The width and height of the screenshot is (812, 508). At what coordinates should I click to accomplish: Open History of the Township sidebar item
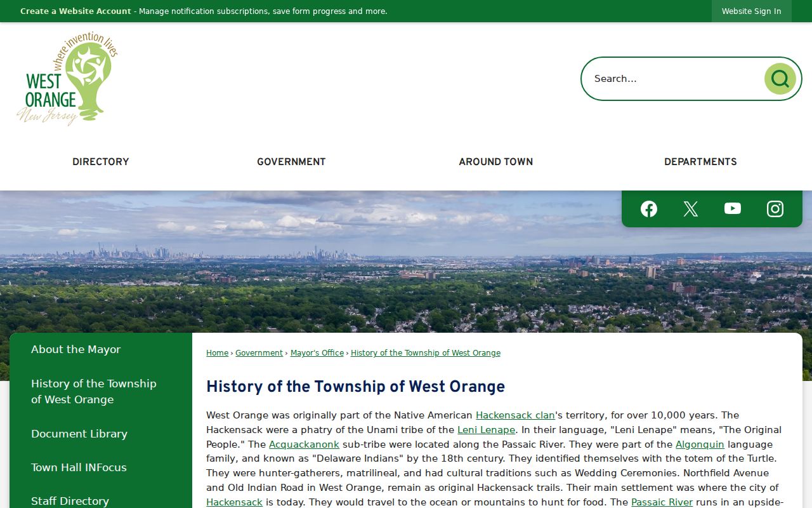[101, 391]
